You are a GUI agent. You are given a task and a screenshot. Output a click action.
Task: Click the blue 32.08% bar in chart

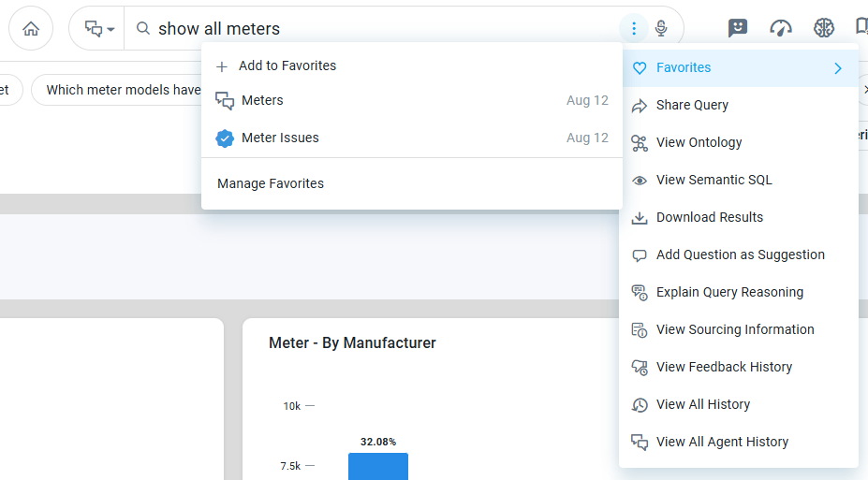point(378,466)
